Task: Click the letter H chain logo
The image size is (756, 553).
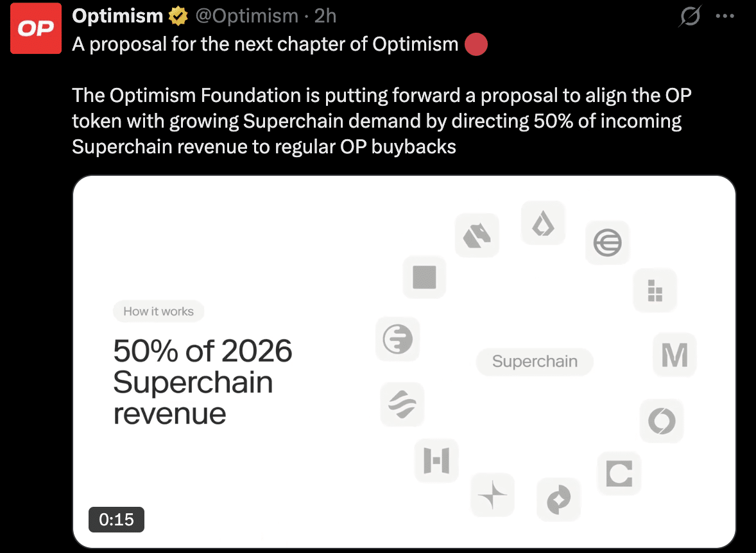Action: tap(436, 460)
